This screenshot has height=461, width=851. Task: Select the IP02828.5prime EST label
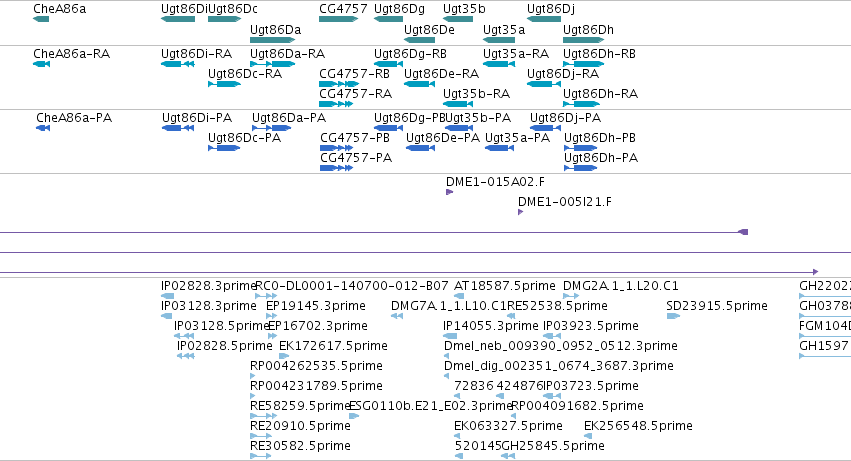[x=225, y=346]
